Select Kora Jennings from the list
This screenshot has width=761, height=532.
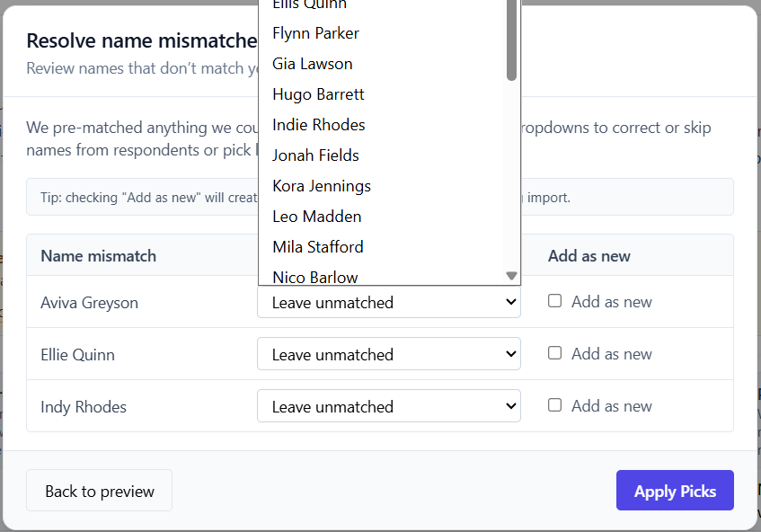click(319, 185)
